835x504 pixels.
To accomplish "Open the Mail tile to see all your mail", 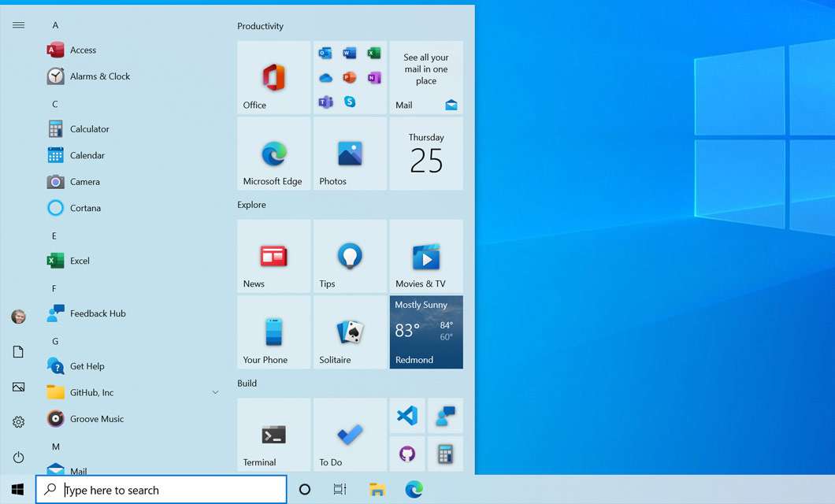I will (425, 77).
